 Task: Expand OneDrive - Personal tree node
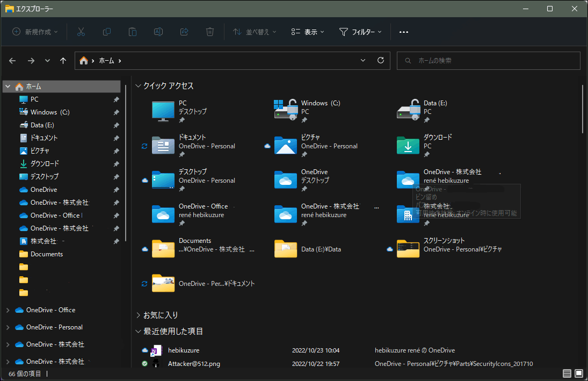pyautogui.click(x=8, y=327)
